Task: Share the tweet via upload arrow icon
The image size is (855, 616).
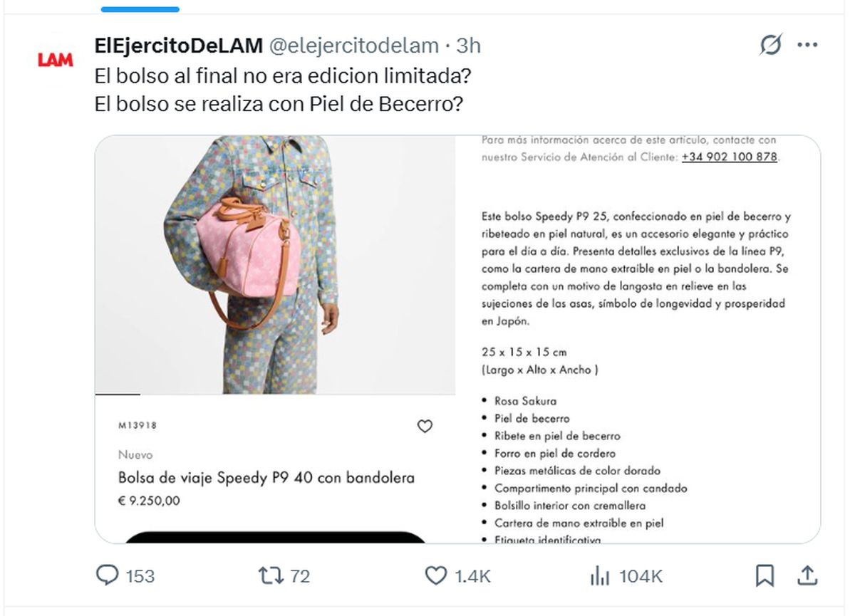Action: coord(807,575)
